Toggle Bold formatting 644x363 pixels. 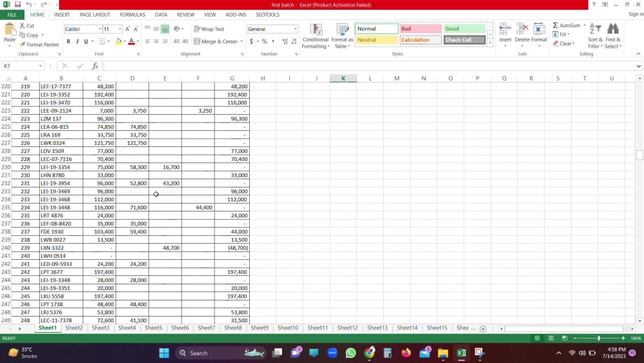(68, 41)
